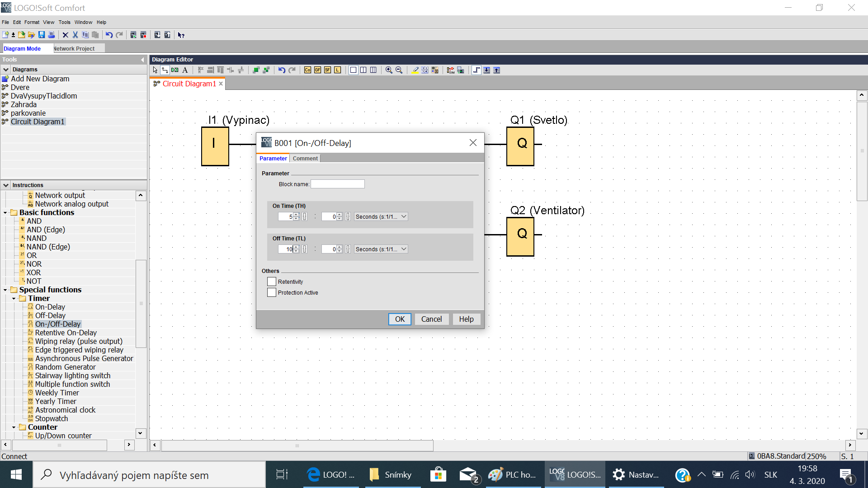
Task: Open the Off Time unit dropdown
Action: [381, 249]
